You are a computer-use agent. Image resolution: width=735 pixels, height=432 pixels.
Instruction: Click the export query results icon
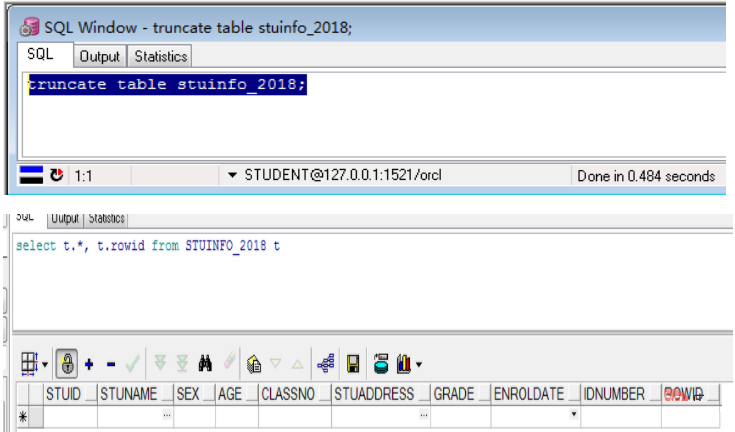point(380,362)
